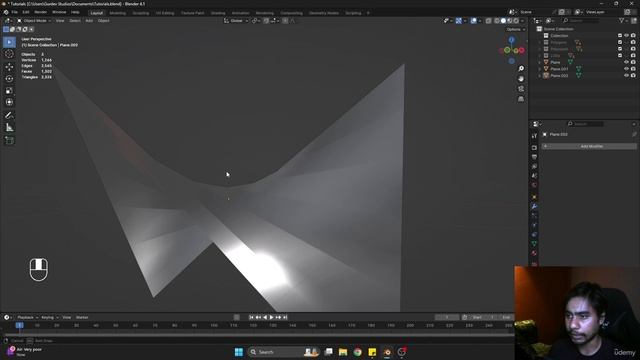Image resolution: width=640 pixels, height=360 pixels.
Task: Open the File menu
Action: pyautogui.click(x=15, y=12)
